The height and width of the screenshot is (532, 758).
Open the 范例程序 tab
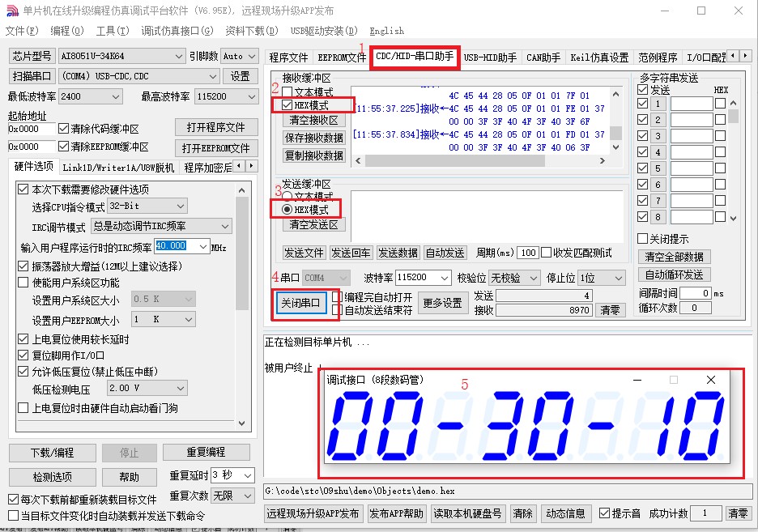pyautogui.click(x=658, y=57)
